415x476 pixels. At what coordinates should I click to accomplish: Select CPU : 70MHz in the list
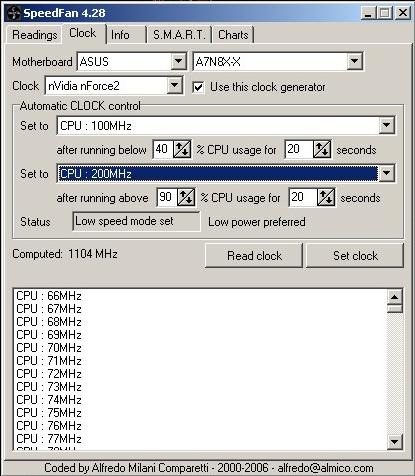click(x=49, y=348)
